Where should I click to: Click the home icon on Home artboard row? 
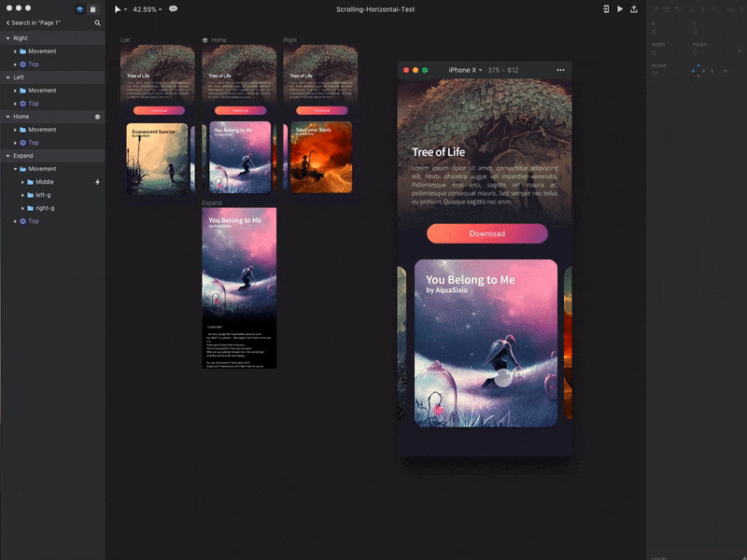pyautogui.click(x=98, y=117)
